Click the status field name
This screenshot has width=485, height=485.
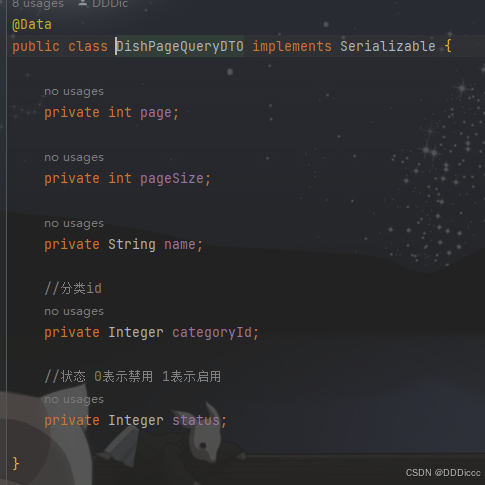[196, 421]
